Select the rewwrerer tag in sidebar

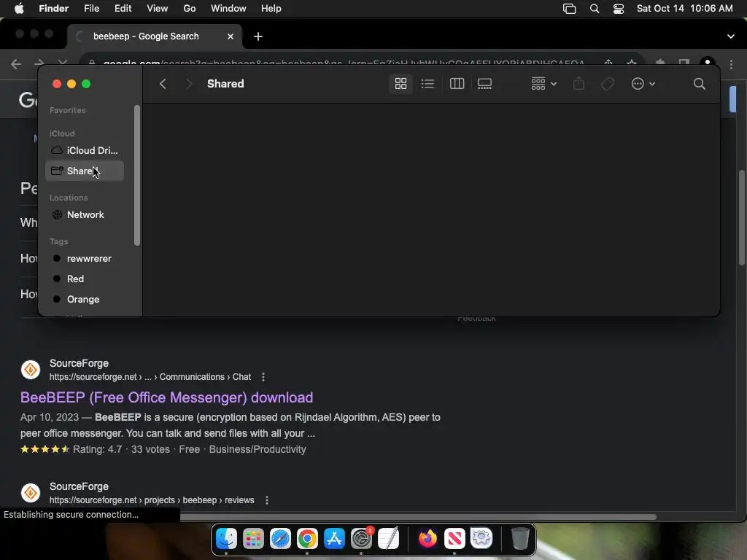click(85, 259)
